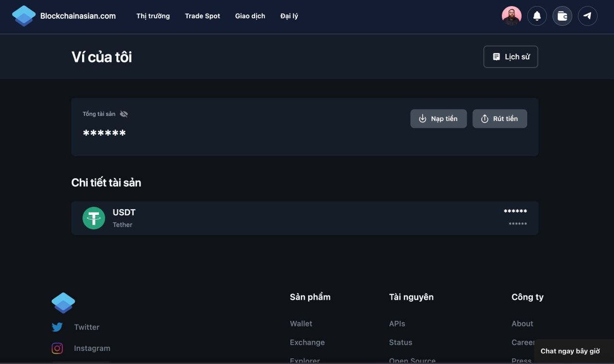Open the Wallet footer link
This screenshot has height=364, width=614.
click(301, 324)
